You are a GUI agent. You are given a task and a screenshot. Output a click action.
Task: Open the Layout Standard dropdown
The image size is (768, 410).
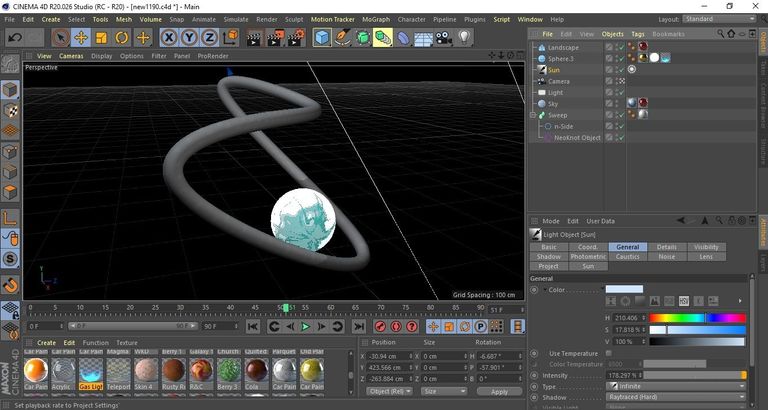[x=719, y=19]
